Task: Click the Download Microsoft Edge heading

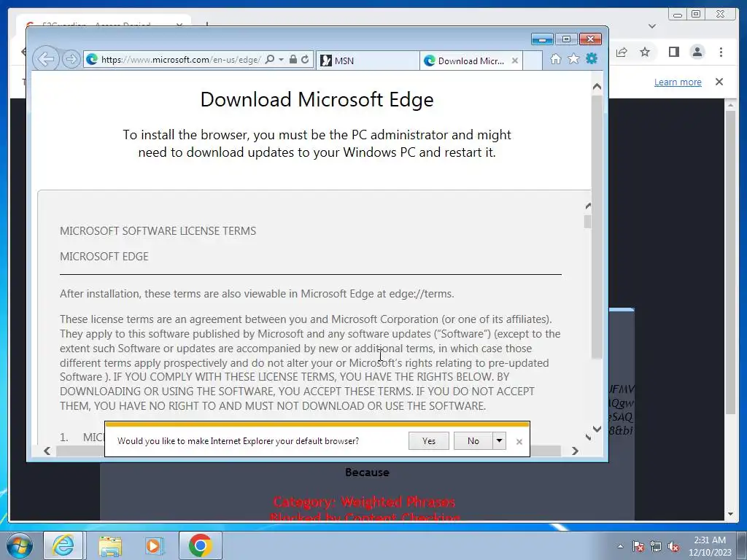Action: (317, 99)
